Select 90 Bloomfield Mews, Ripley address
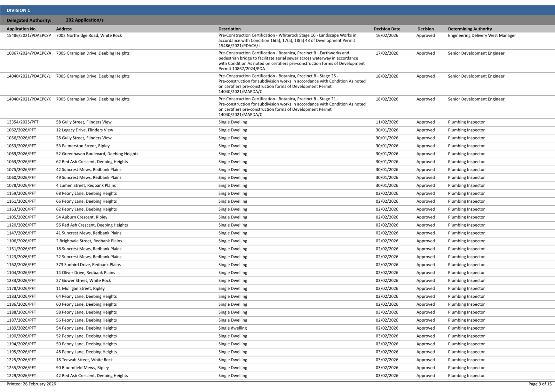This screenshot has width=555, height=392. coord(83,368)
